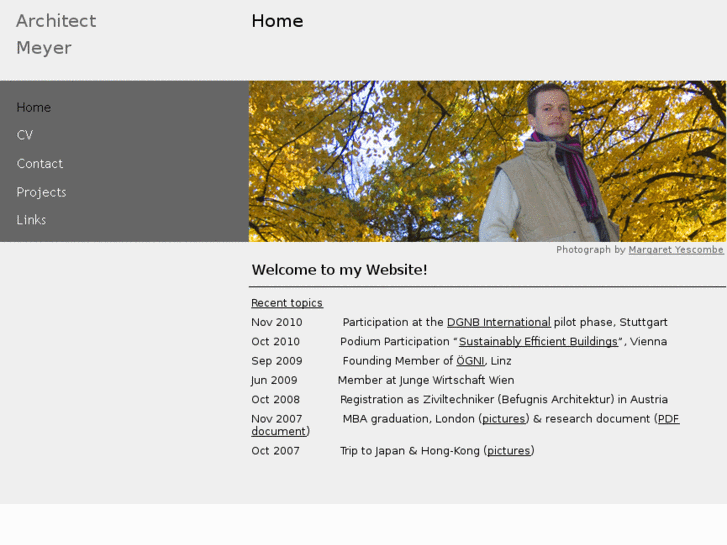Viewport: 727px width, 545px height.
Task: Click the Nov 2010 date entry
Action: [277, 322]
